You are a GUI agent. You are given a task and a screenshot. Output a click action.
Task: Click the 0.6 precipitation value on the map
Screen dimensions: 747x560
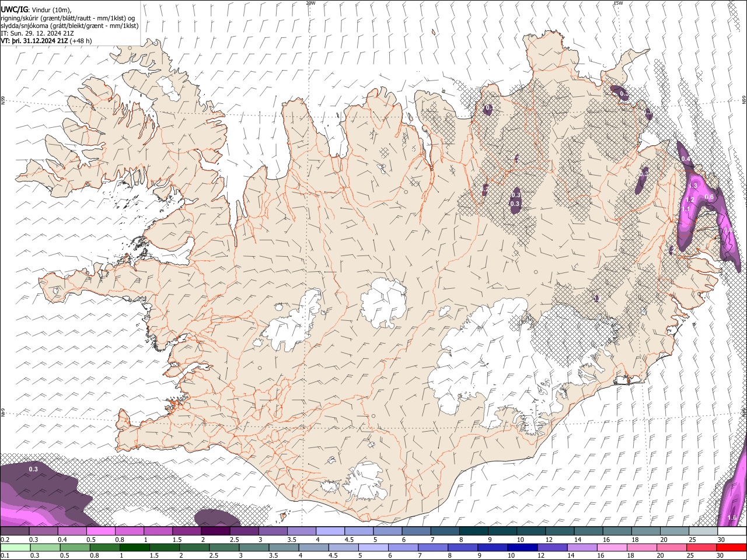pyautogui.click(x=709, y=197)
